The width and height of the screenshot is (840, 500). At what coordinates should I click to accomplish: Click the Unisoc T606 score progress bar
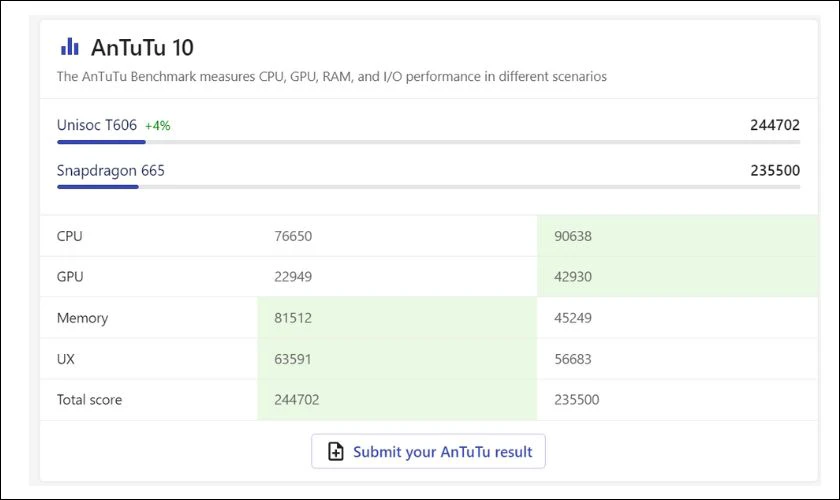428,142
